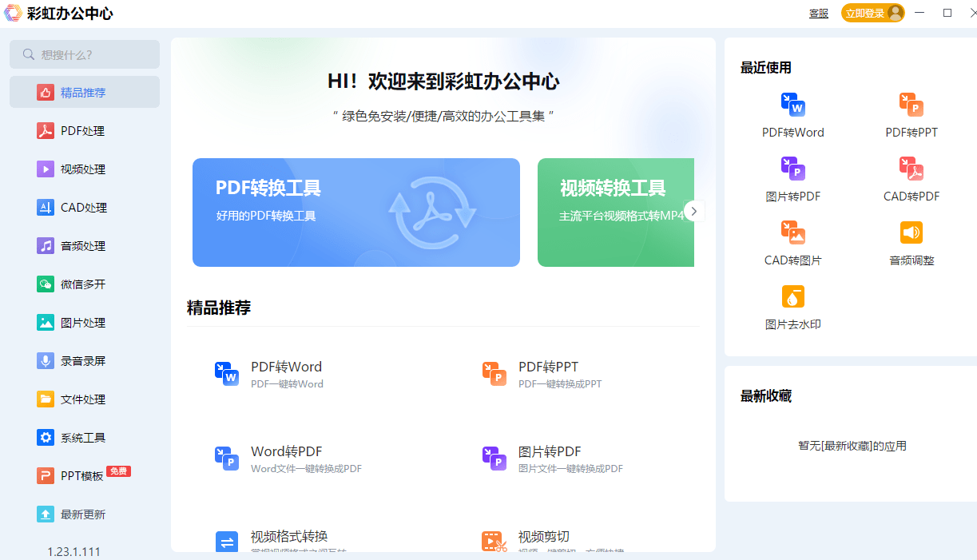This screenshot has width=977, height=560.
Task: Select the 微信多开 sidebar entry
Action: click(x=84, y=284)
